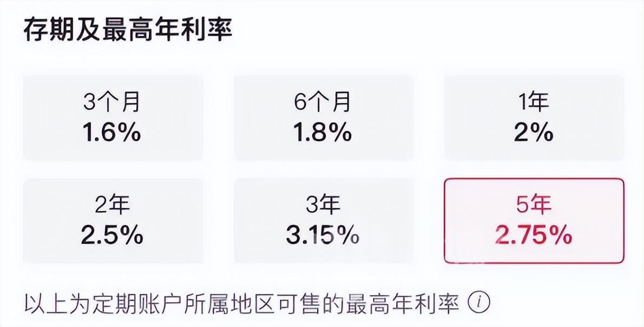Image resolution: width=644 pixels, height=327 pixels.
Task: Pick the highlighted 5年 deposit term card
Action: [534, 220]
